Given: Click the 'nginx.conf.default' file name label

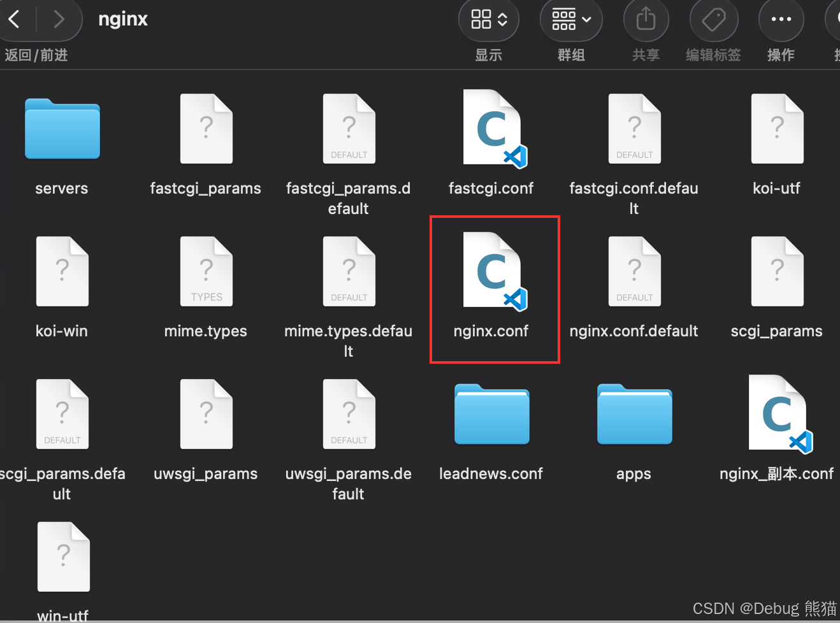Looking at the screenshot, I should (x=634, y=332).
